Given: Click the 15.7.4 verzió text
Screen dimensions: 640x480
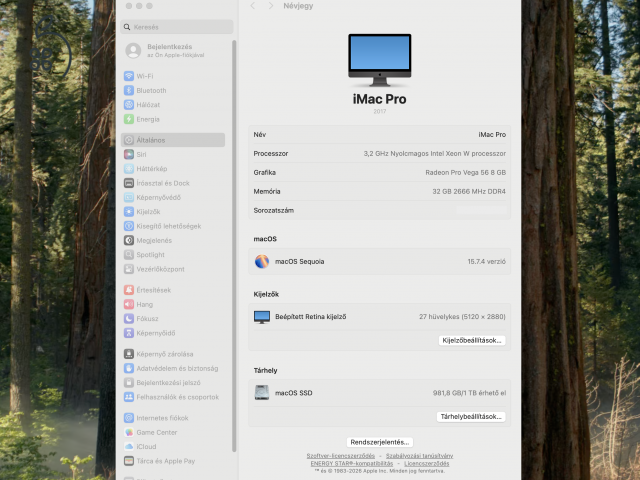Looking at the screenshot, I should [x=487, y=262].
